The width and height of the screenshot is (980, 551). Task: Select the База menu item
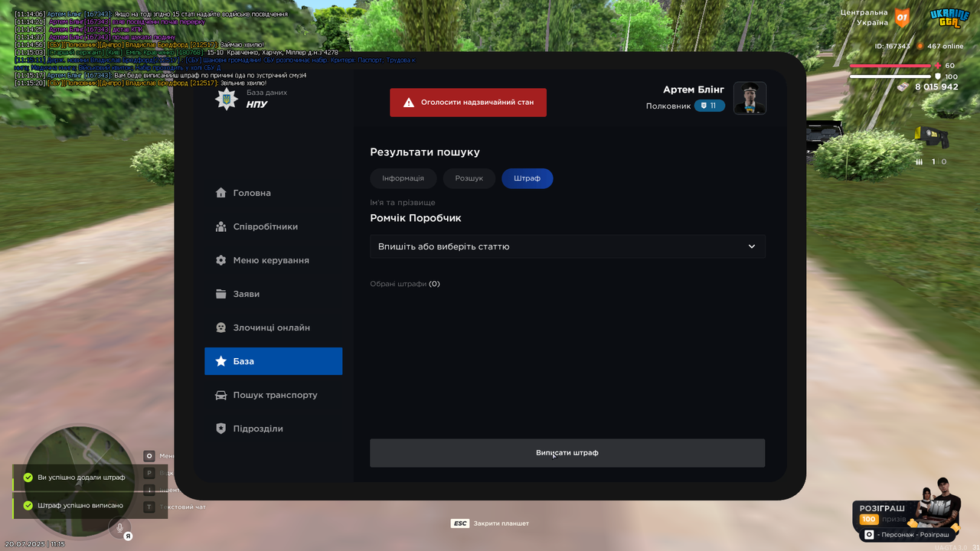[273, 361]
